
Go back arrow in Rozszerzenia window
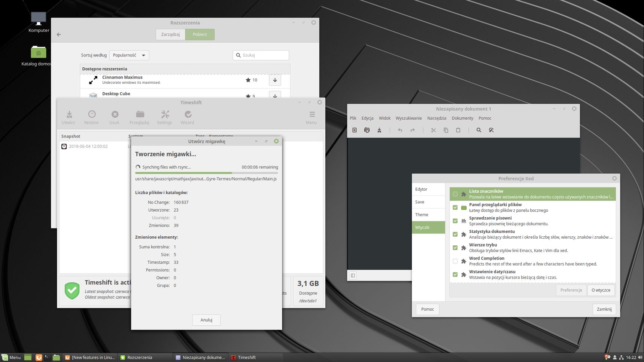(59, 34)
